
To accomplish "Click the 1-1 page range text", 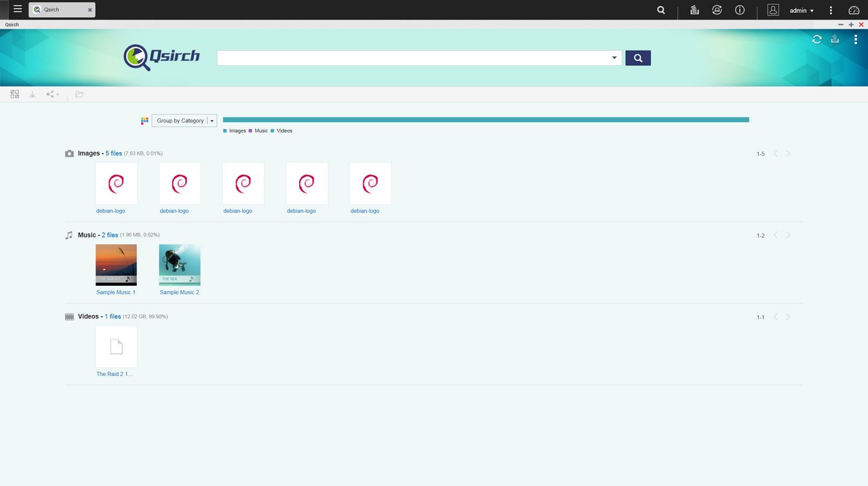I will 761,317.
